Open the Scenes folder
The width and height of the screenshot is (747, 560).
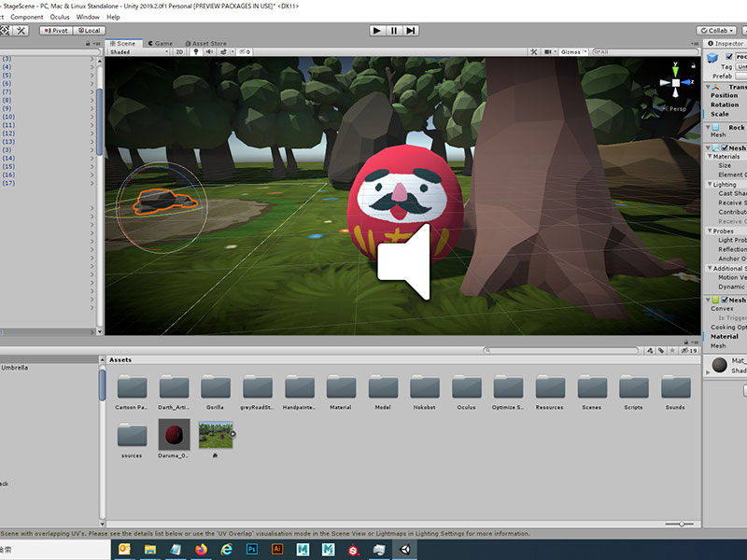pyautogui.click(x=592, y=392)
